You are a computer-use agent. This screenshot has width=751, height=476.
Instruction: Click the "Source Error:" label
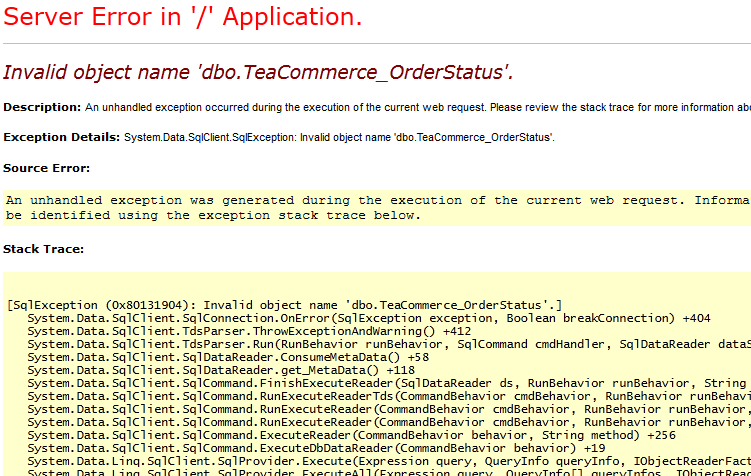(x=46, y=168)
